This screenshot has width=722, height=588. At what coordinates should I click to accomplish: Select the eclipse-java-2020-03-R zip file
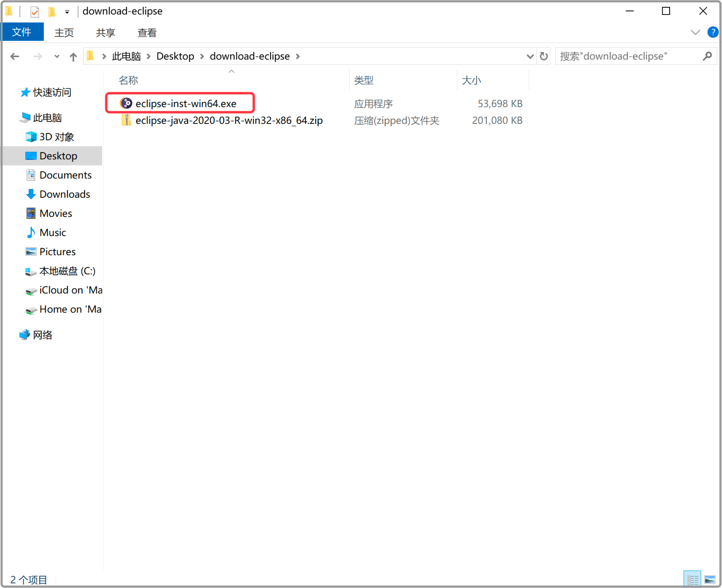tap(229, 120)
